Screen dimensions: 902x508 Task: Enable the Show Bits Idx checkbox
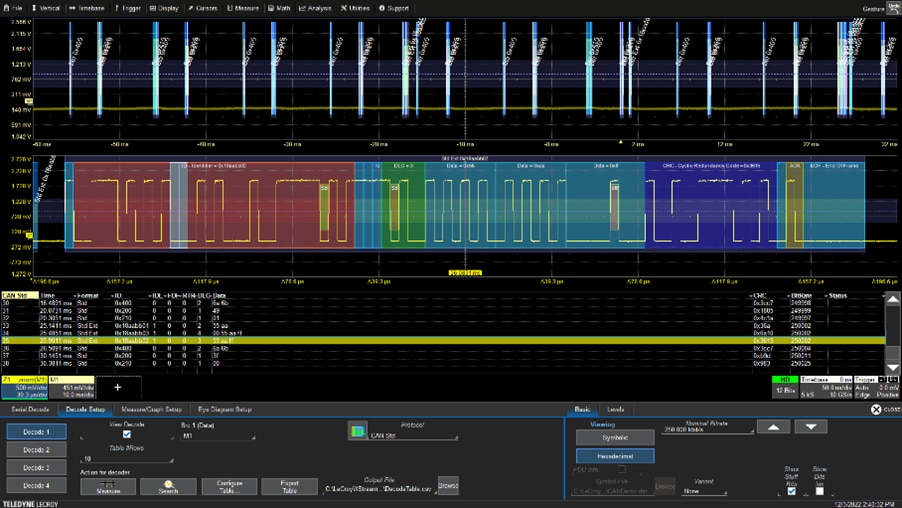[819, 491]
